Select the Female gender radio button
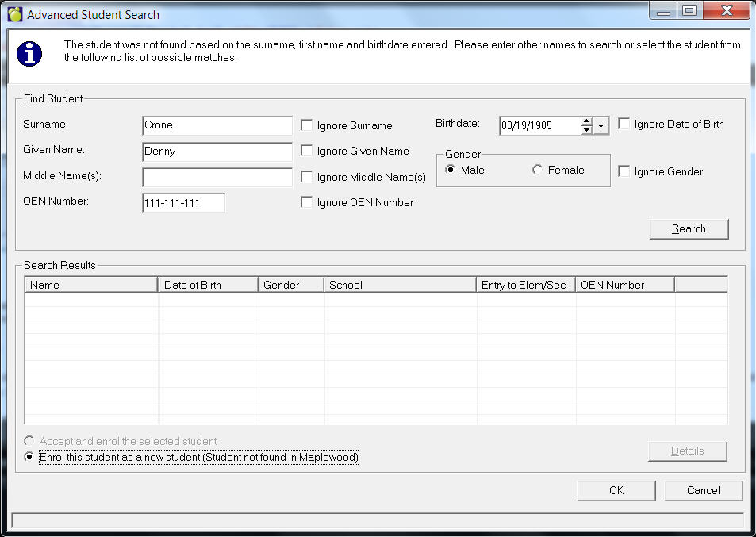Viewport: 756px width, 537px height. (538, 170)
